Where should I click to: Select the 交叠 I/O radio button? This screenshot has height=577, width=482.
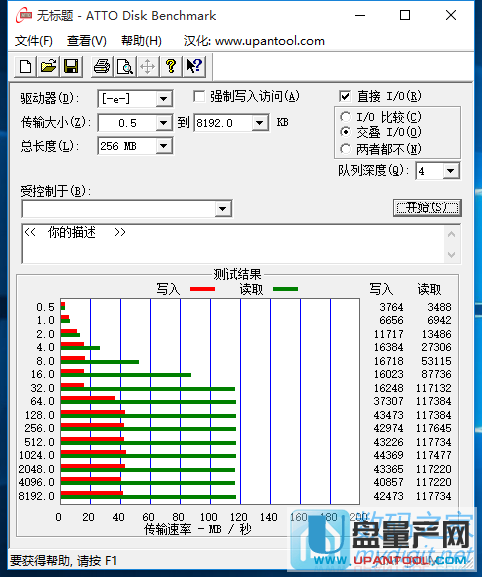(x=345, y=132)
